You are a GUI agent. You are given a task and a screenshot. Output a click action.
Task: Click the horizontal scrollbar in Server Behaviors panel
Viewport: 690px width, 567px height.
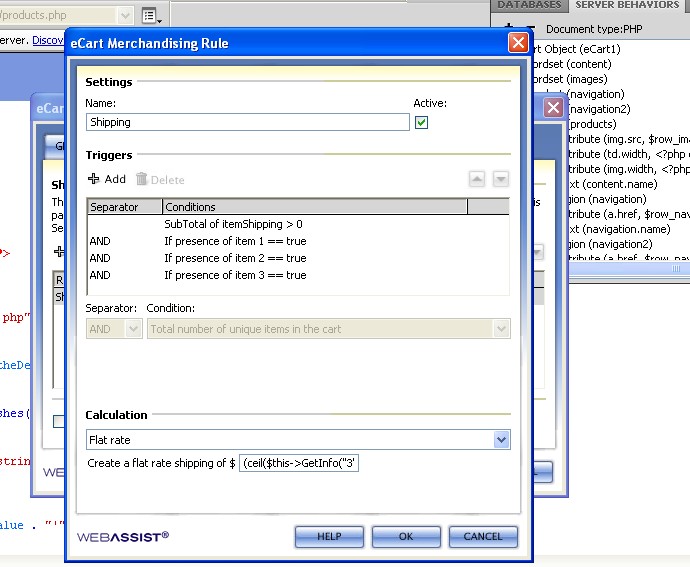pyautogui.click(x=629, y=269)
